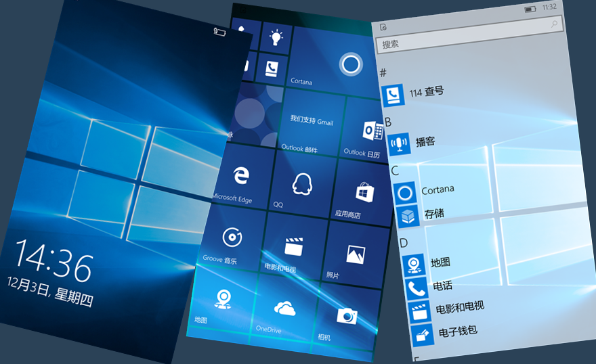Tap the magnifier icon in search box
Viewport: 596px width, 364px height.
(x=554, y=25)
